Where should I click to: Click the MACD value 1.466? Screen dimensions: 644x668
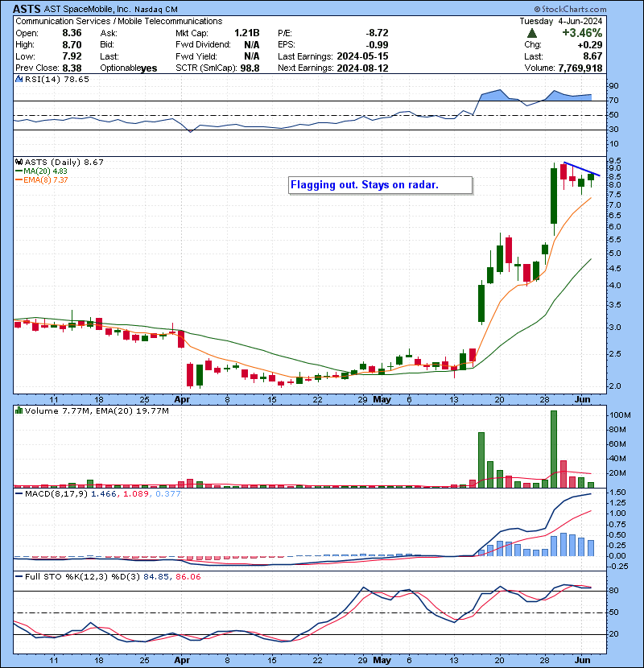pyautogui.click(x=104, y=493)
